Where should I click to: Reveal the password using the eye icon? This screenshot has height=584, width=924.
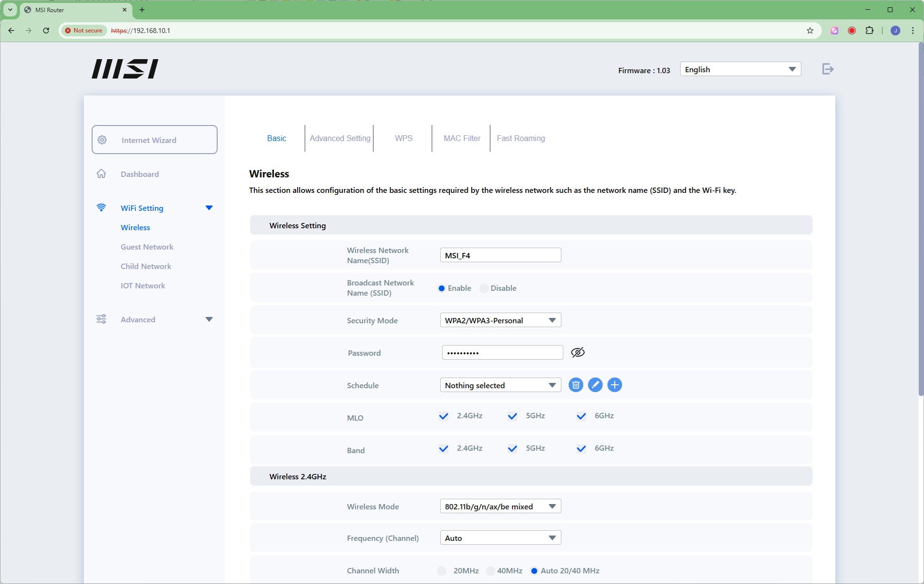tap(578, 353)
